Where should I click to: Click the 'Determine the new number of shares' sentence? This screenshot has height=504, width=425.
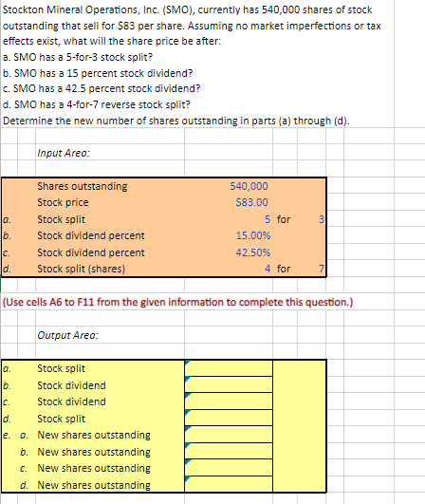point(176,121)
